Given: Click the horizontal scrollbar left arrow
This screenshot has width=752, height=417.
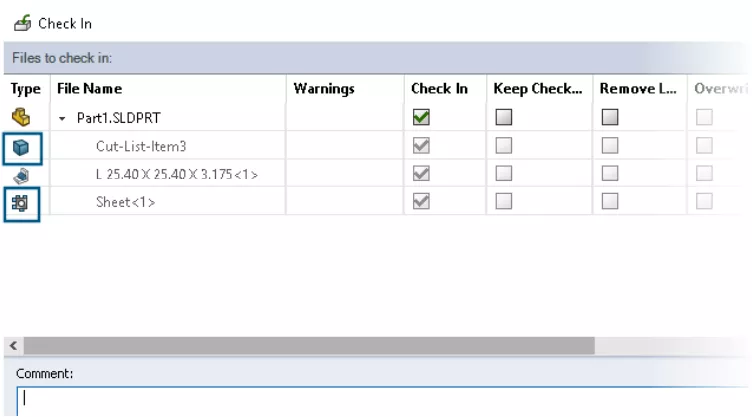Looking at the screenshot, I should [x=13, y=345].
